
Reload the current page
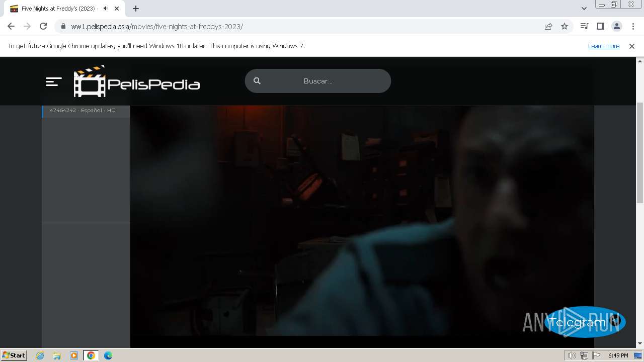click(x=43, y=26)
